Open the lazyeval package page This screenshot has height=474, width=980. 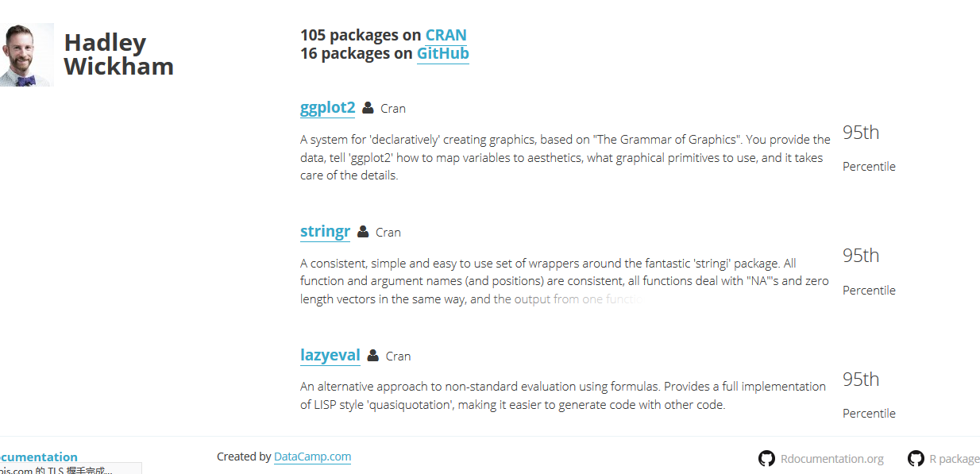(330, 355)
